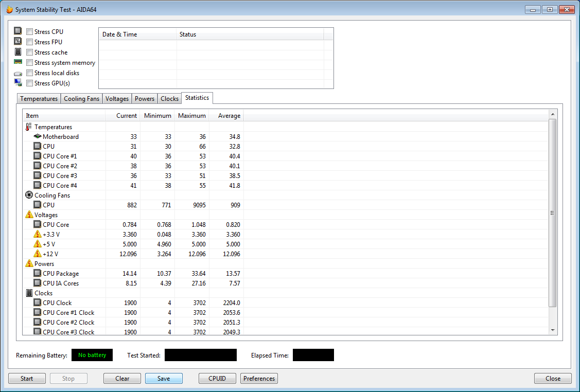Viewport: 580px width, 392px height.
Task: Click the scrollbar down arrow in statistics list
Action: click(553, 330)
